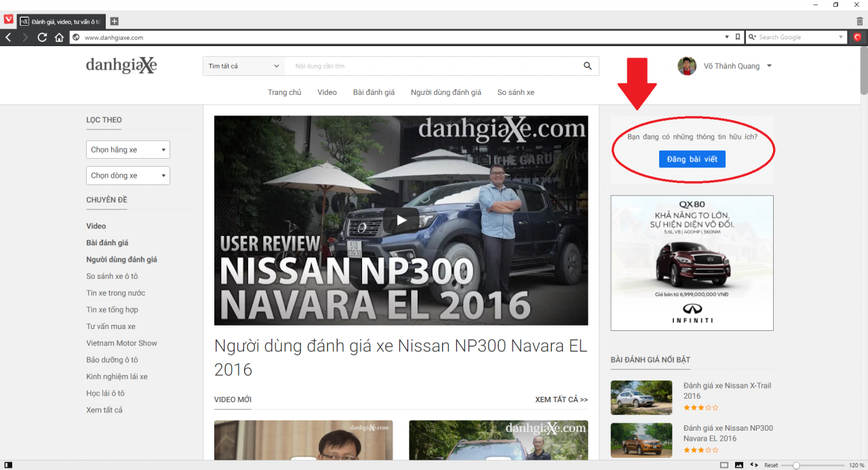The height and width of the screenshot is (470, 868).
Task: Change search engine via magnifier icon
Action: click(x=752, y=37)
